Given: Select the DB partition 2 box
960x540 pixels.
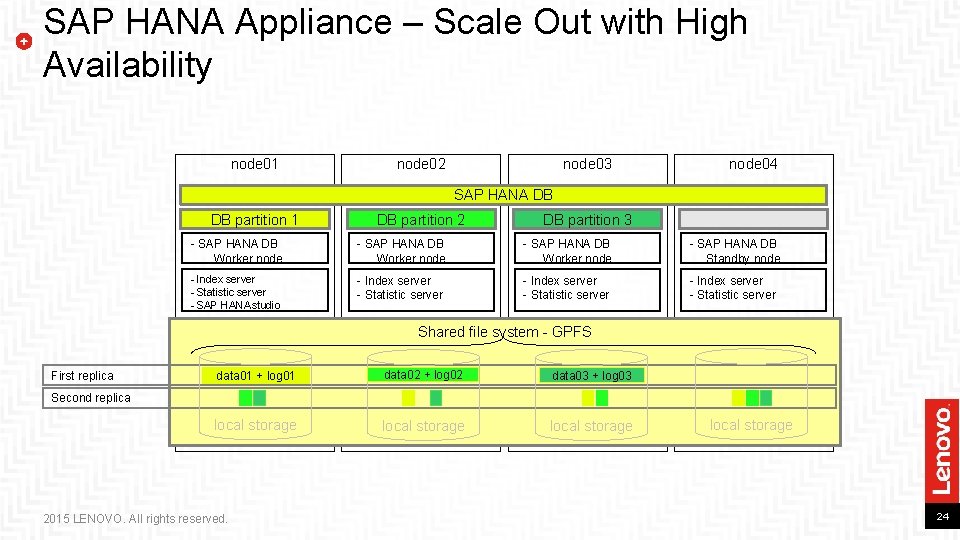Looking at the screenshot, I should coord(421,219).
